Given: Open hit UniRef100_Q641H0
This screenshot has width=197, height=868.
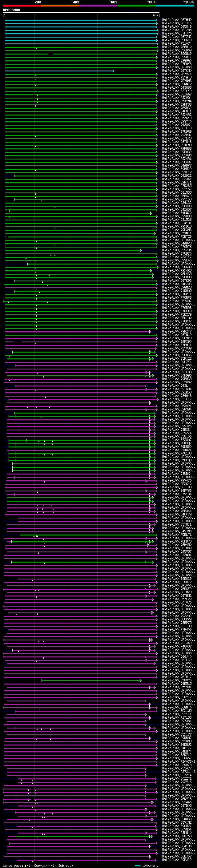Looking at the screenshot, I should click(x=177, y=846).
